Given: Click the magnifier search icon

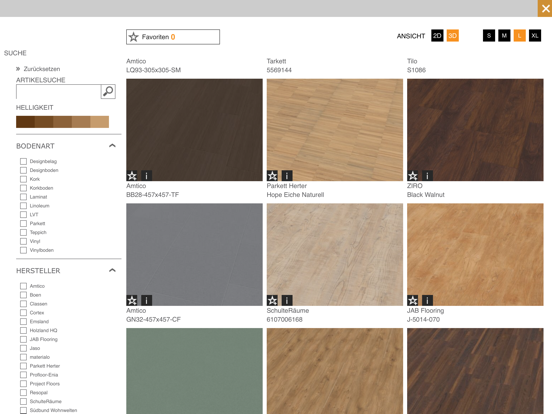Looking at the screenshot, I should click(108, 92).
